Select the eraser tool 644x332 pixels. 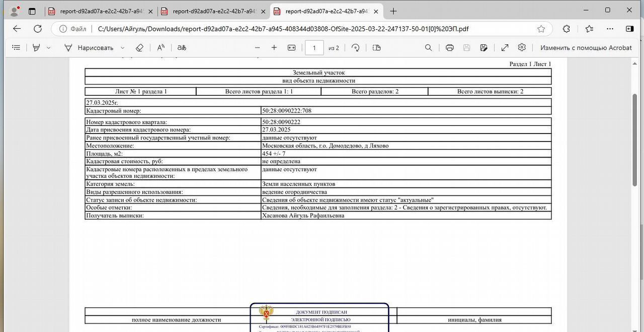point(140,47)
